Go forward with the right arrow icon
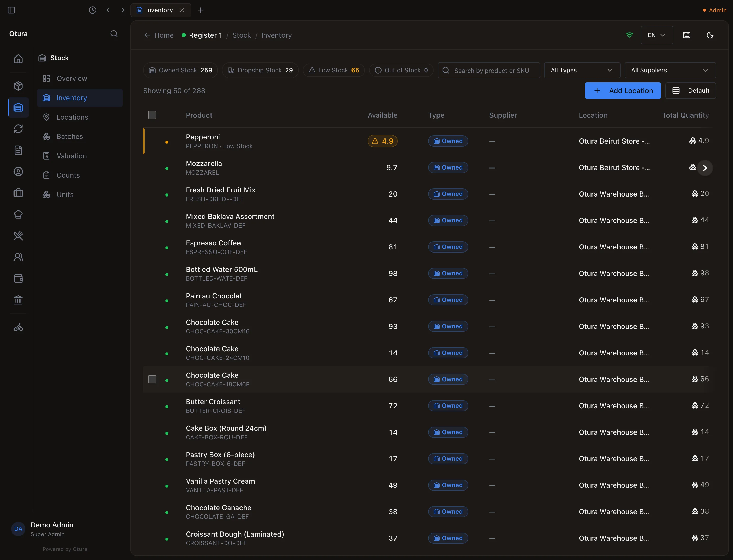 (x=123, y=10)
